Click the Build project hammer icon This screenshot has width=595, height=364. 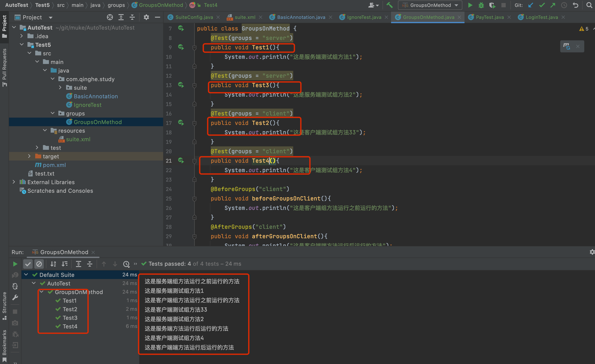(x=389, y=5)
